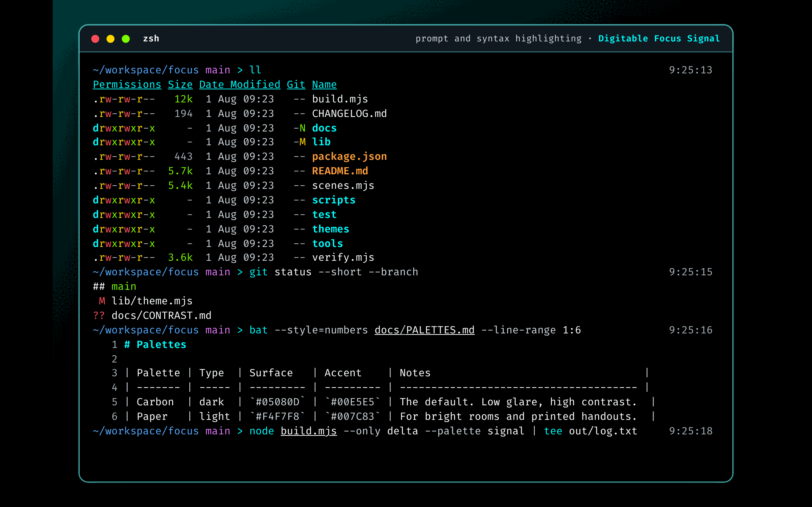This screenshot has width=812, height=507.
Task: Click the #00E5E5 accent value
Action: pyautogui.click(x=353, y=402)
